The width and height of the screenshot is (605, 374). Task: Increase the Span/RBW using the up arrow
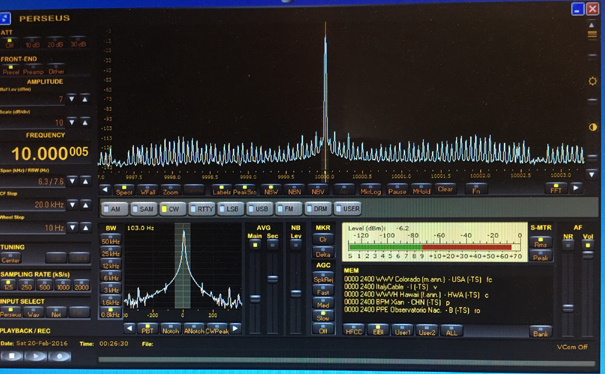(86, 181)
